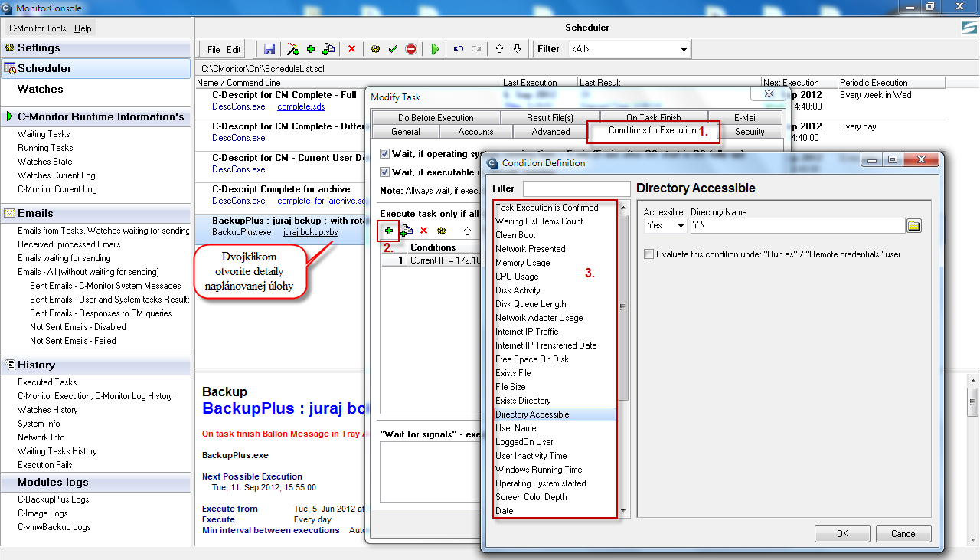Toggle 'Wait, if operating system' checkbox
980x560 pixels.
pos(385,154)
